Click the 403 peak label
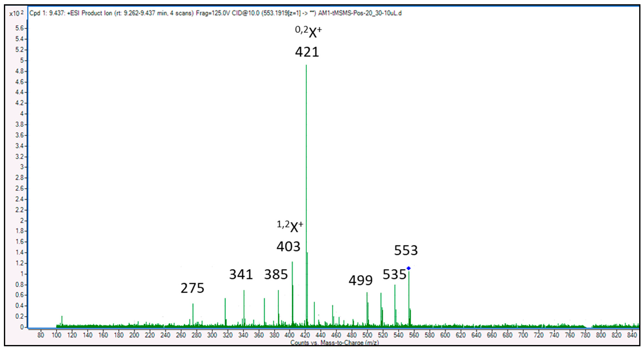 click(288, 247)
